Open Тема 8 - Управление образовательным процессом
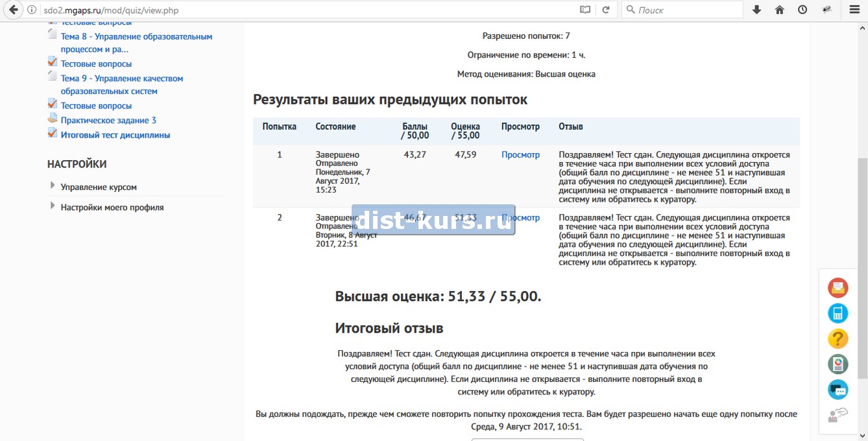Viewport: 868px width, 441px height. coord(136,43)
